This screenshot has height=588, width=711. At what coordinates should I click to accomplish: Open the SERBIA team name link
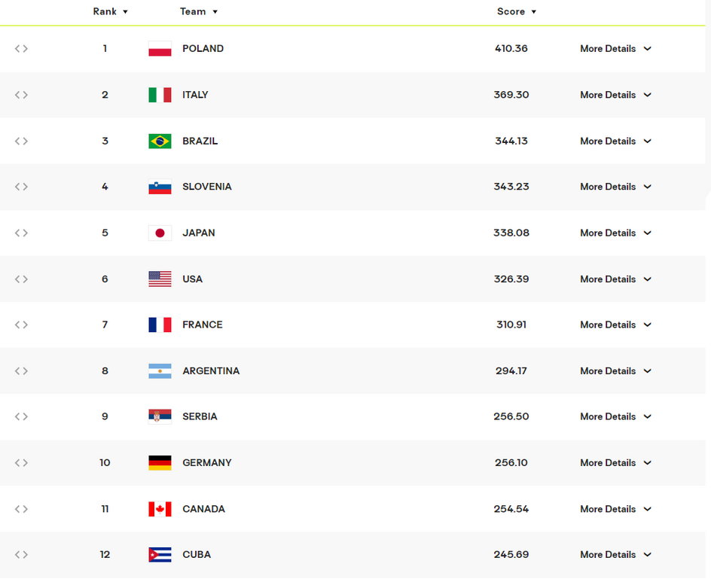[x=200, y=416]
